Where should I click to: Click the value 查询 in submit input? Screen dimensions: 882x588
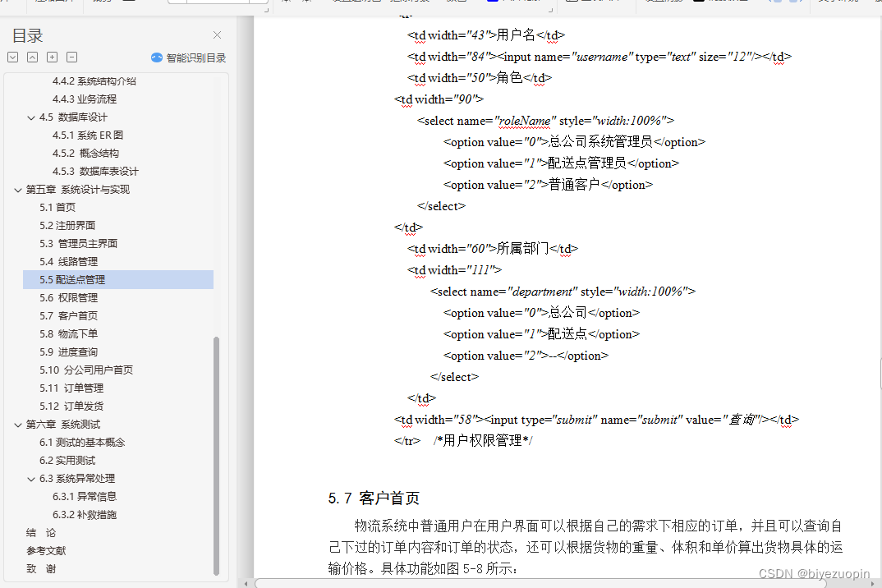(742, 419)
